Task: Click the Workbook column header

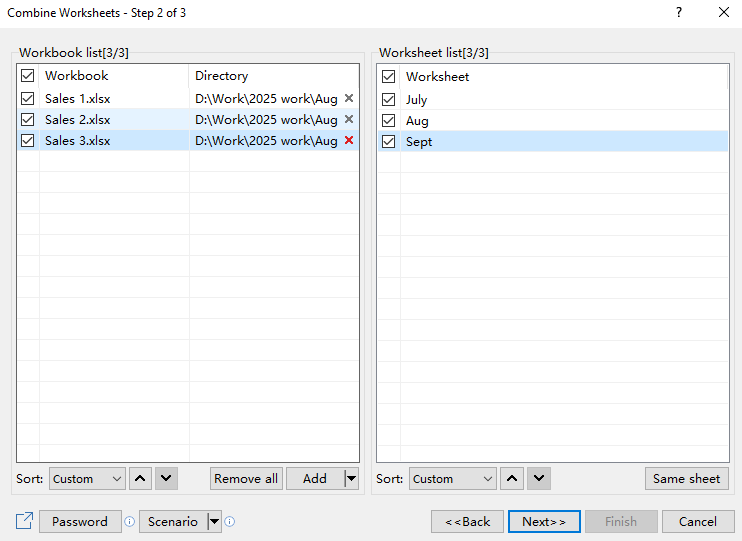Action: 114,76
